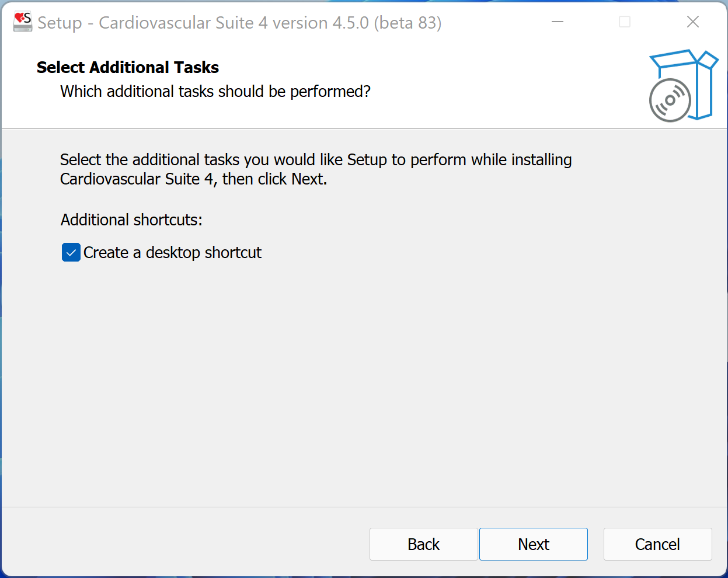Close the Setup wizard window
This screenshot has width=728, height=578.
pos(693,22)
